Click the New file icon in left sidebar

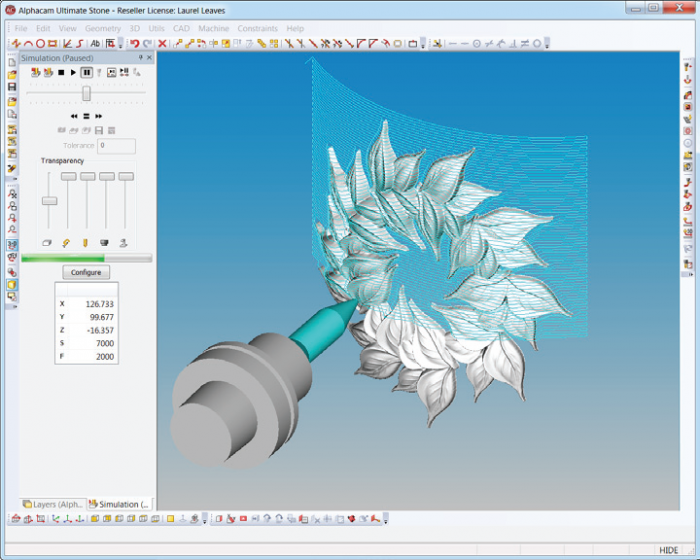tap(12, 63)
